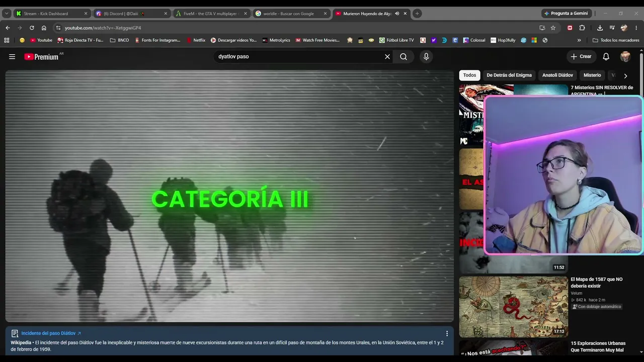Viewport: 644px width, 362px height.
Task: Open 7 Misterios SIN RESOLVER video title
Action: click(x=602, y=90)
